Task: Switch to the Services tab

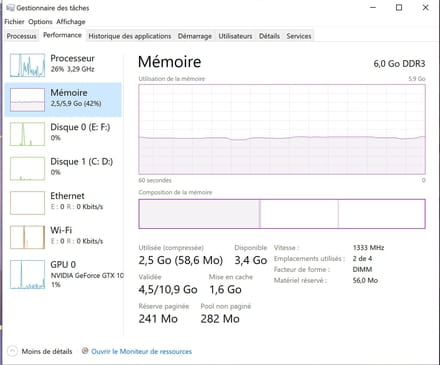Action: tap(299, 36)
